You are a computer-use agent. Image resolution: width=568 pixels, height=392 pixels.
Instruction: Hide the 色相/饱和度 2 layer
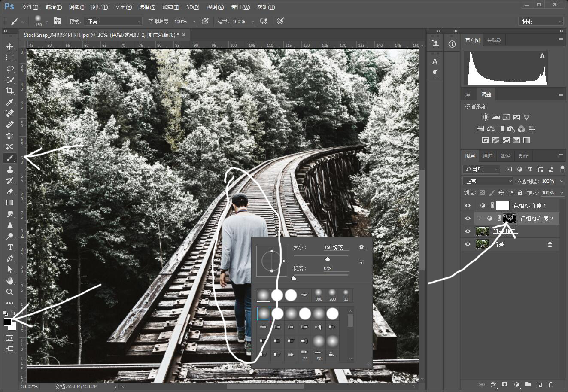click(x=468, y=219)
